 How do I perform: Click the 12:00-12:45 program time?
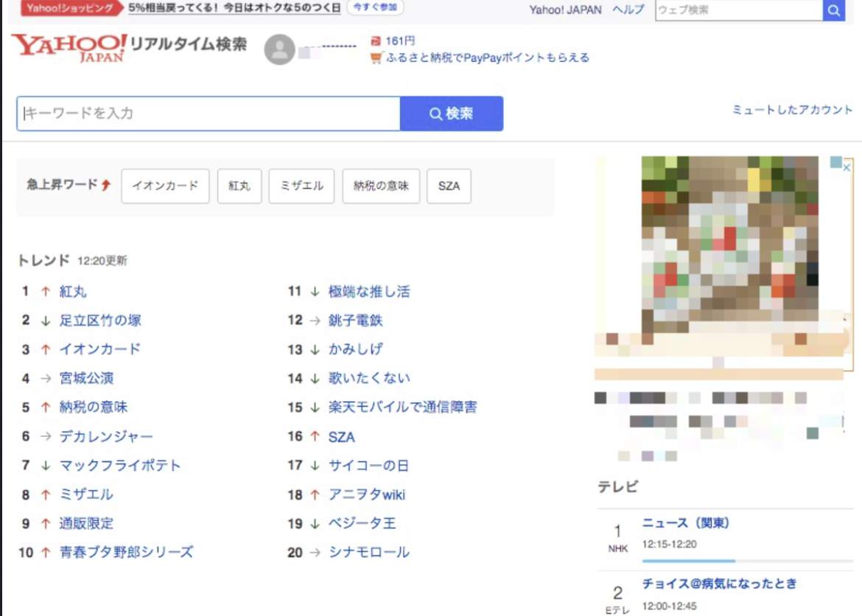tap(669, 606)
